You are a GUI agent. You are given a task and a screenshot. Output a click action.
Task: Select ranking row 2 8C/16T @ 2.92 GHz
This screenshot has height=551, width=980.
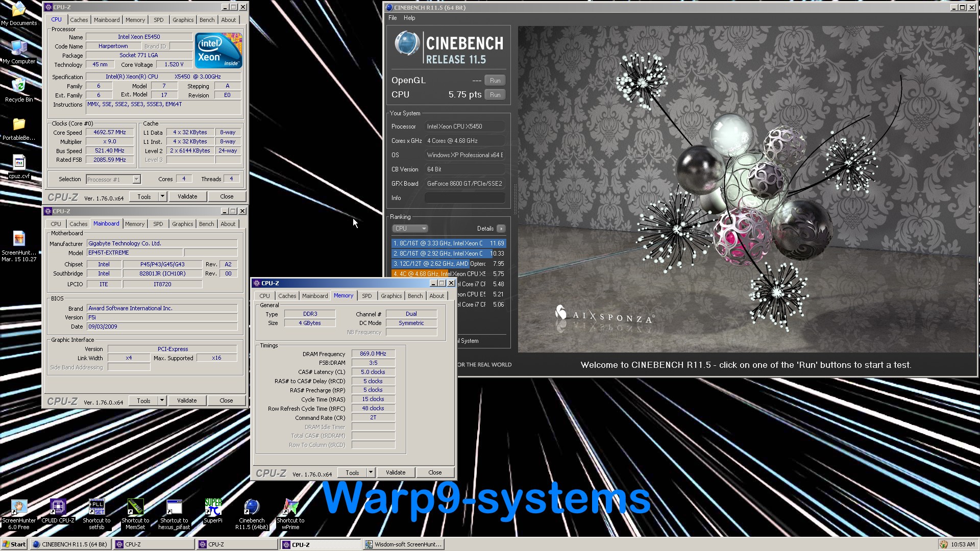(x=449, y=254)
